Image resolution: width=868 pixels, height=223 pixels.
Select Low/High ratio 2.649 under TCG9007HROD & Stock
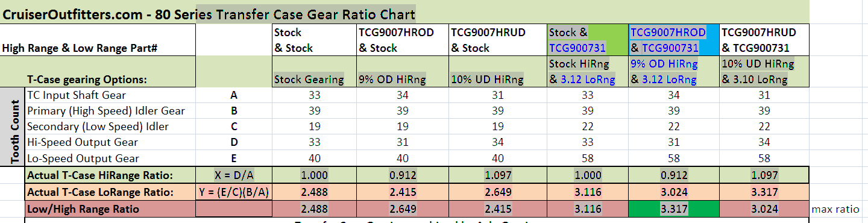pyautogui.click(x=403, y=209)
